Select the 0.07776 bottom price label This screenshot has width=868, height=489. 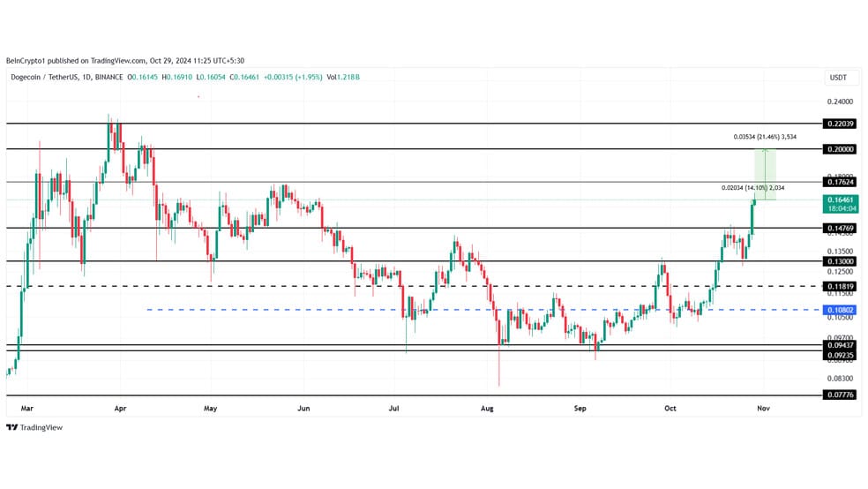pos(840,395)
